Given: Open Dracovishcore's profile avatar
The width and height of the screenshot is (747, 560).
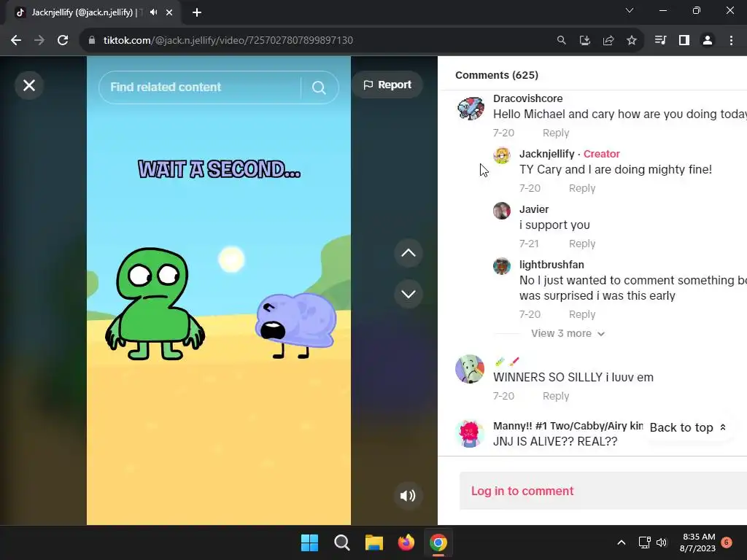Looking at the screenshot, I should tap(471, 108).
